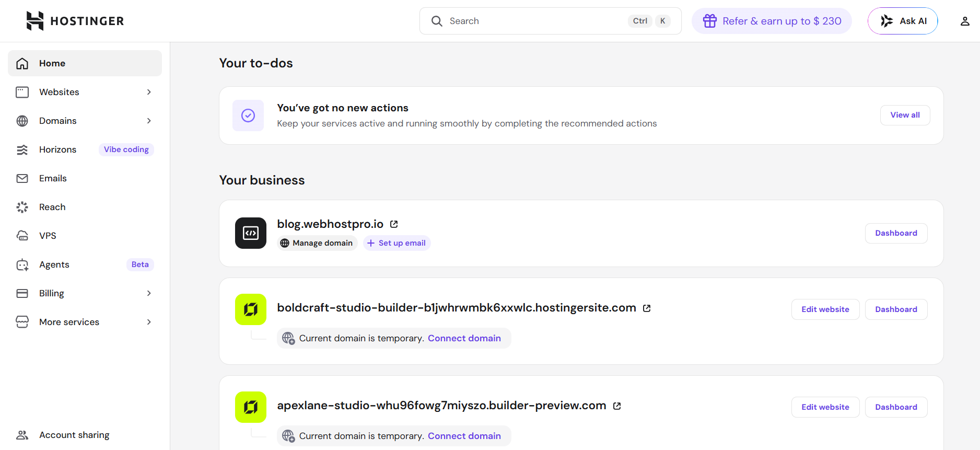Click the blog.webhostpro.io domain title

(x=330, y=224)
